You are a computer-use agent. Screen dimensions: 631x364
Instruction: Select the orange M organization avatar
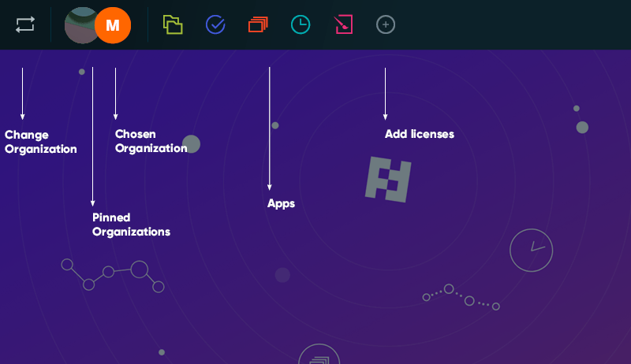click(113, 25)
